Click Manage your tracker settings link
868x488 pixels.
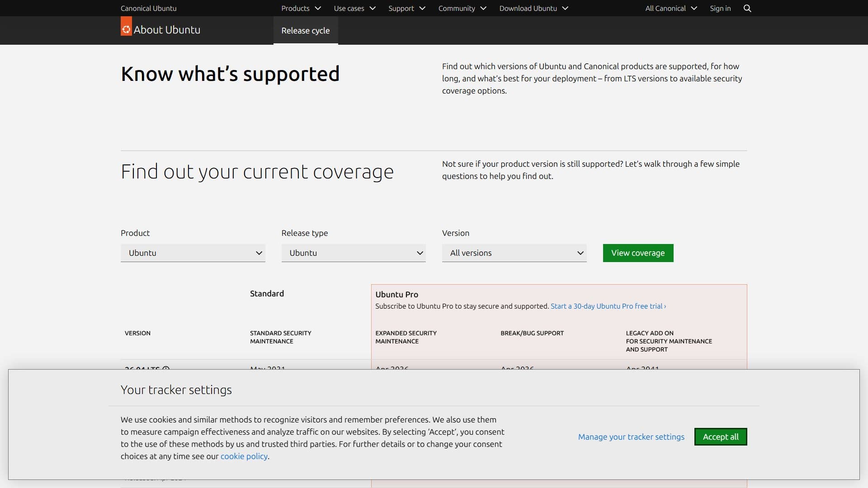[x=632, y=436]
